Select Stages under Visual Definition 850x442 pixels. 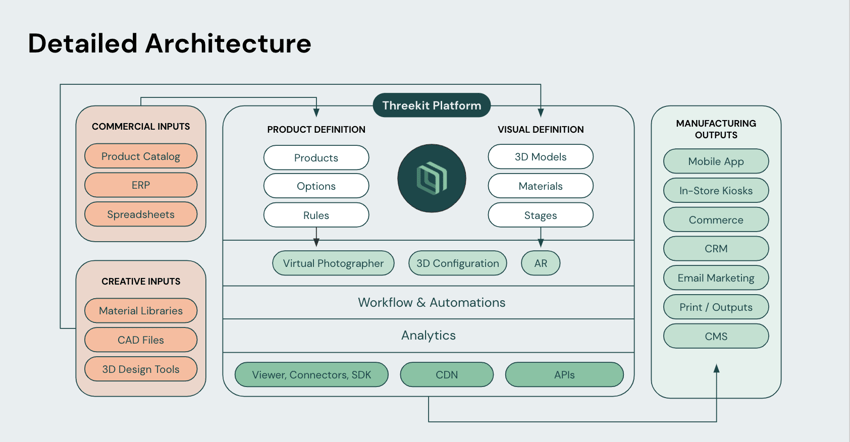pos(540,215)
